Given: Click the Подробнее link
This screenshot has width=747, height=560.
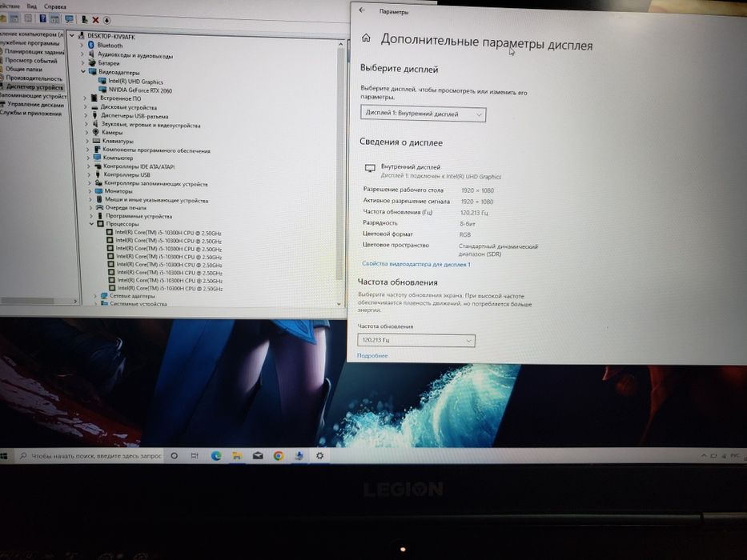Looking at the screenshot, I should (x=372, y=355).
